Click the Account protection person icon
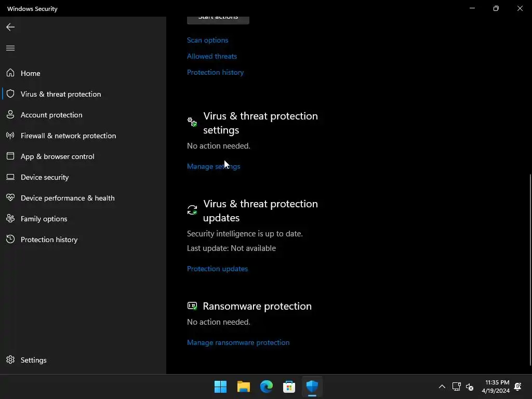532x399 pixels. (10, 115)
